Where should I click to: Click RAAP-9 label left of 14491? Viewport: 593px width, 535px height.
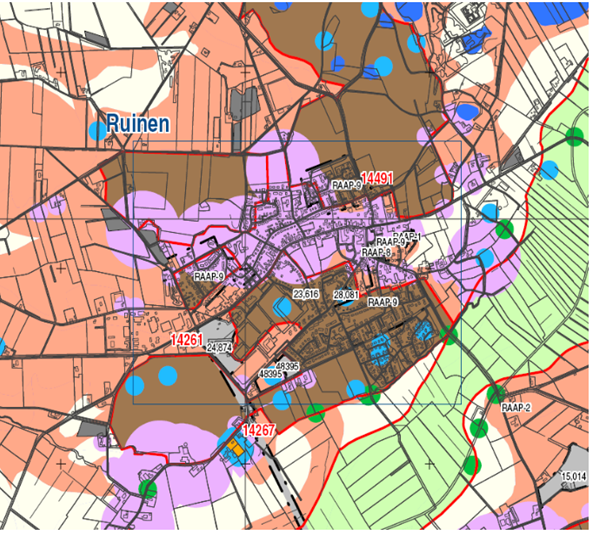[347, 185]
